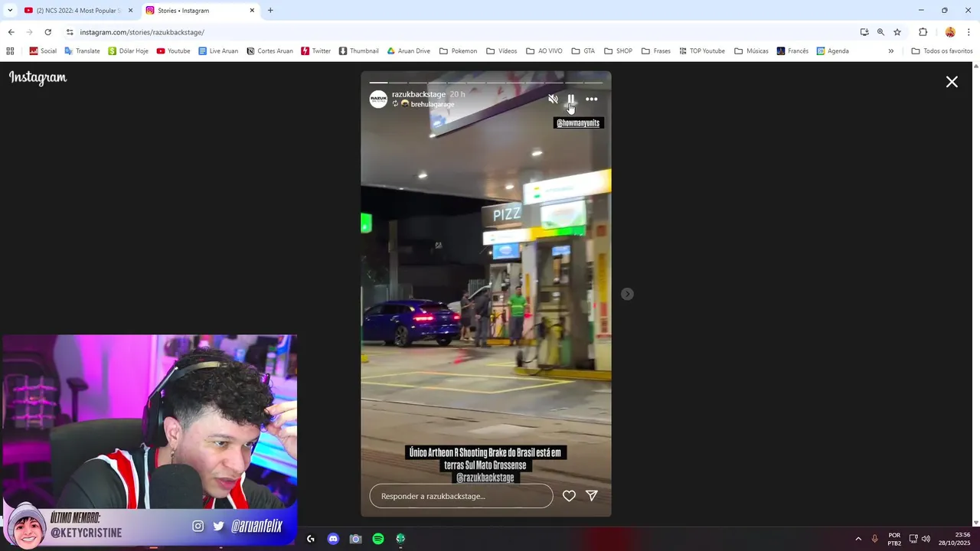Open the Live Aruan bookmark
This screenshot has width=980, height=551.
tap(218, 51)
